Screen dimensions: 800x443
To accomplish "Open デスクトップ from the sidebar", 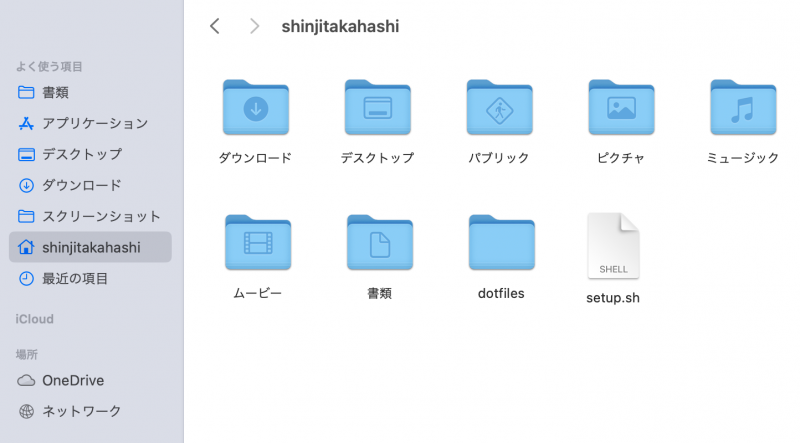I will (81, 154).
